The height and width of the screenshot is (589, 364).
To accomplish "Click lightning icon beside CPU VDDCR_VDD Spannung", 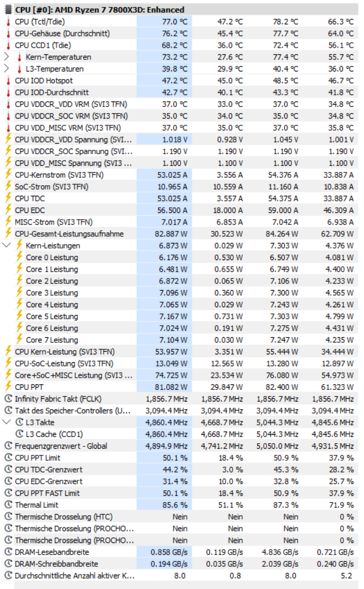I will 8,139.
